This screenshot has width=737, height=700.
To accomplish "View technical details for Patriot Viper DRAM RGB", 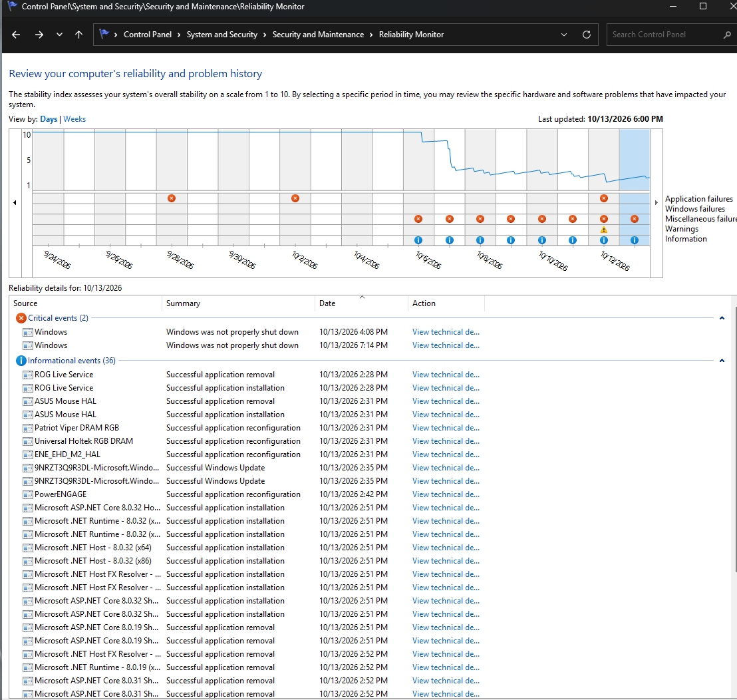I will pos(446,428).
